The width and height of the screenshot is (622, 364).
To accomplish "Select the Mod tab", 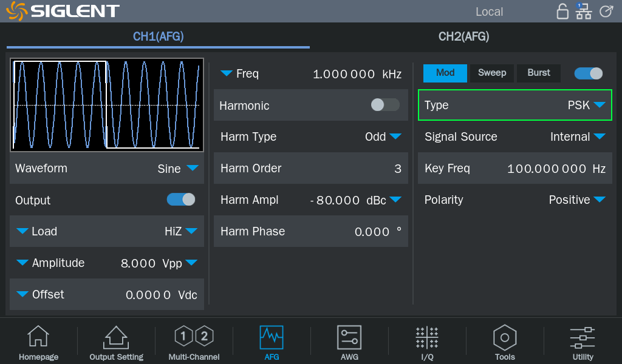I will [x=445, y=73].
